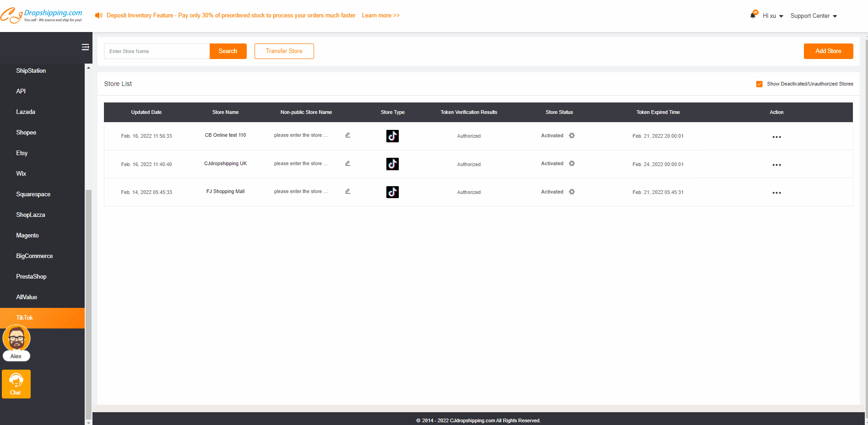Click the Alex assistant avatar
Viewport: 868px width, 425px height.
click(x=16, y=339)
